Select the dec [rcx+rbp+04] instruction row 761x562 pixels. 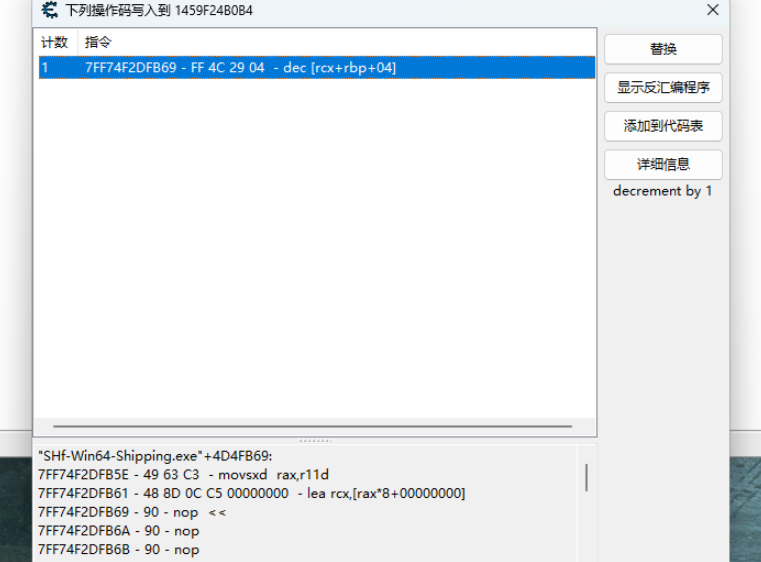tap(317, 67)
